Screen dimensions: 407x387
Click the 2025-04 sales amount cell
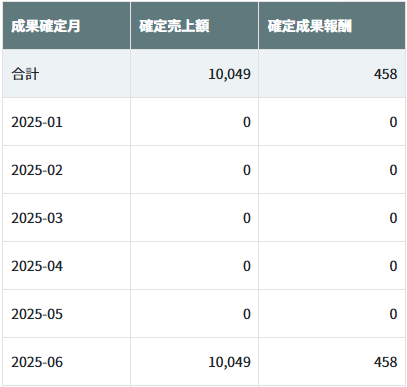[x=195, y=266]
